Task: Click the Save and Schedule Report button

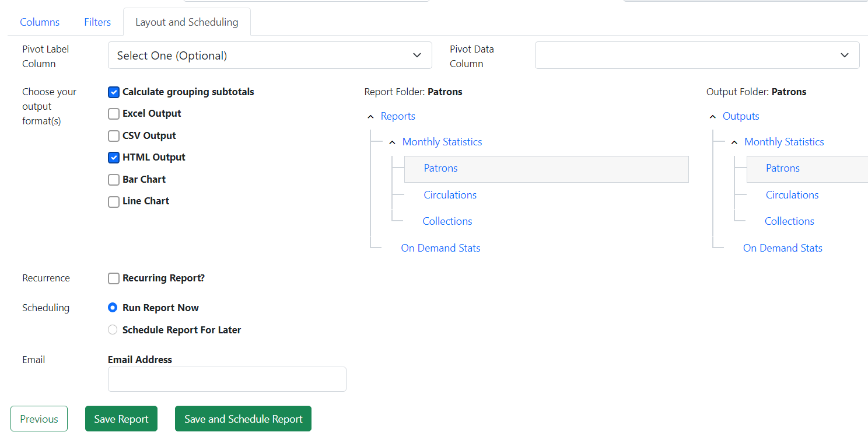Action: tap(243, 419)
